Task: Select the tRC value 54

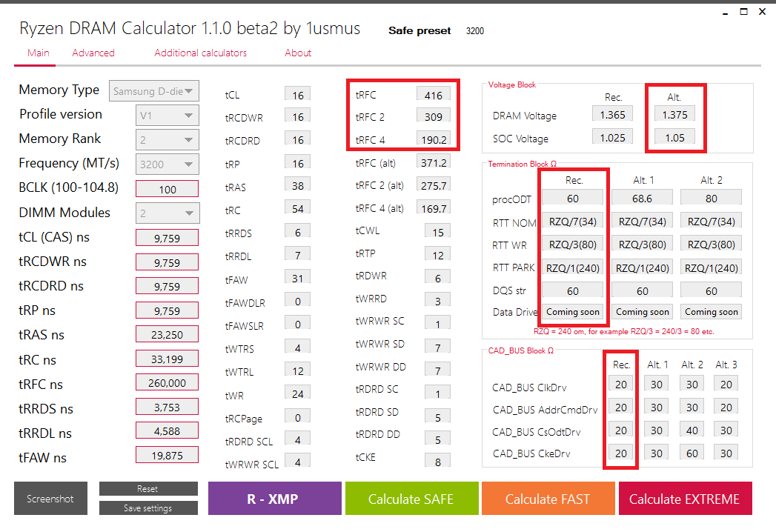Action: click(297, 208)
